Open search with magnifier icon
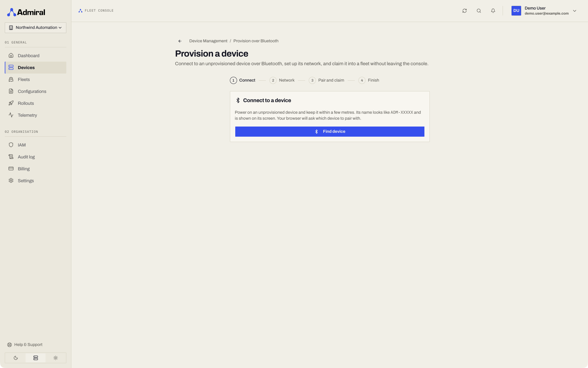 tap(479, 11)
